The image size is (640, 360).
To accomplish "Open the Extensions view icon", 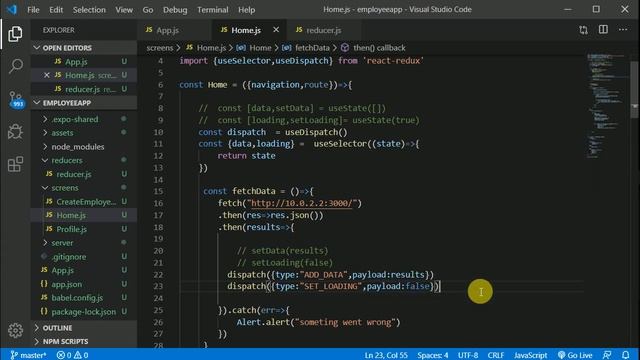I will coord(15,164).
